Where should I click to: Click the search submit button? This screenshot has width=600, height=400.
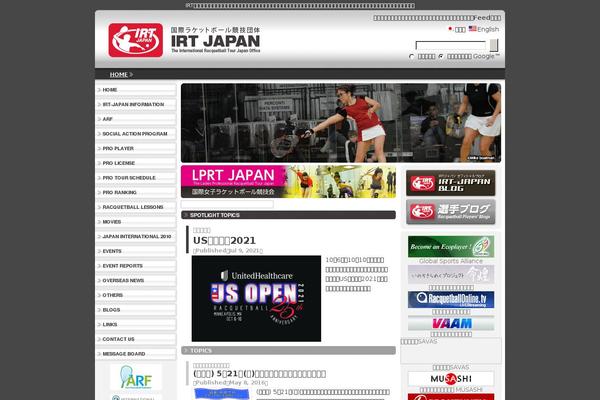click(494, 45)
